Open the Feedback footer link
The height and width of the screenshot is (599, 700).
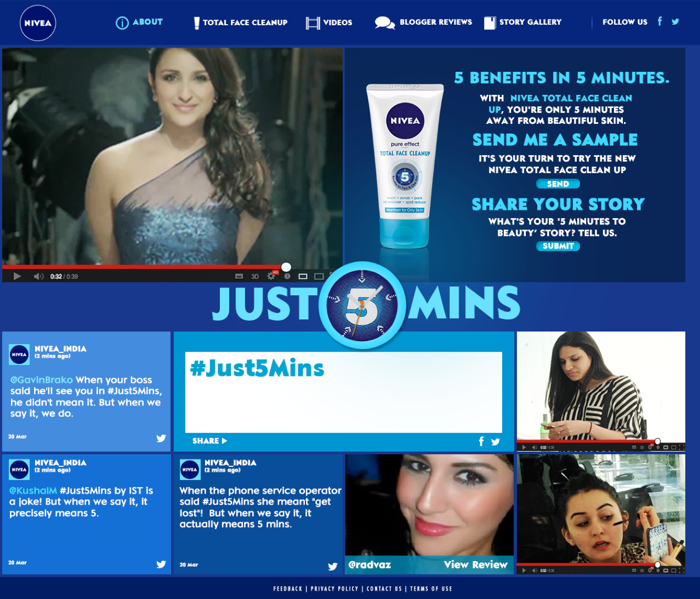[288, 589]
